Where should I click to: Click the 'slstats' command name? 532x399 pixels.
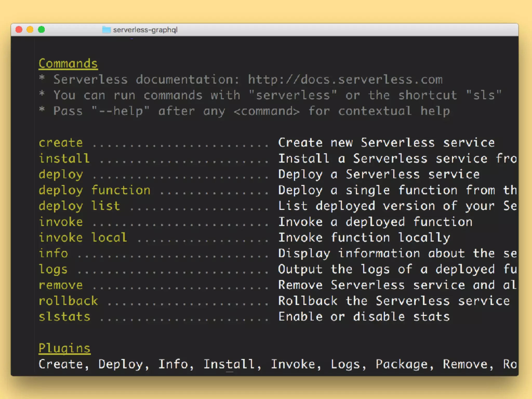tap(64, 317)
